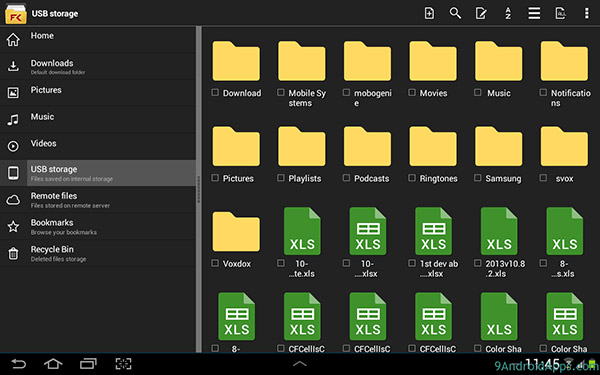Open Recycle Bin in the sidebar
This screenshot has width=600, height=375.
pos(98,253)
